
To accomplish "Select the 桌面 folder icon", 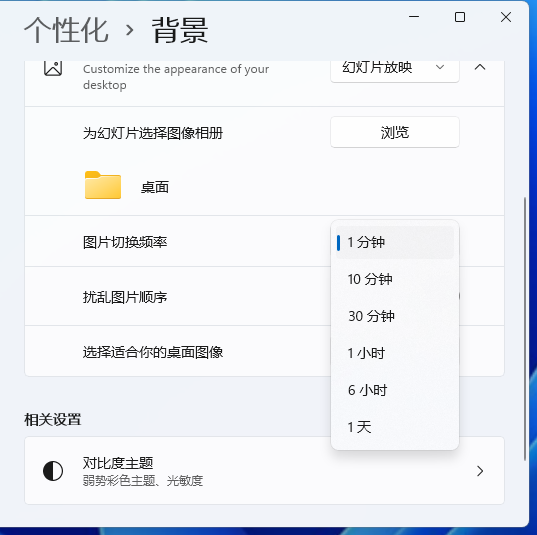I will pos(103,185).
